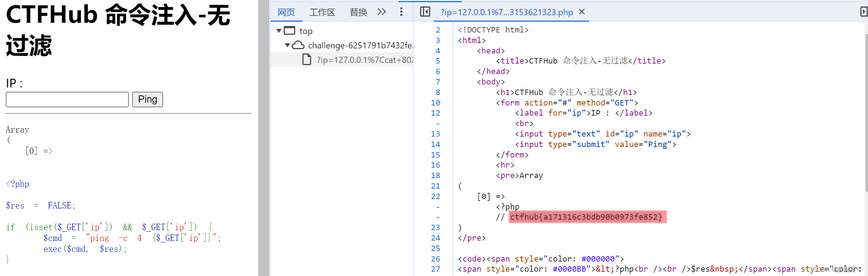Click line number 27 in the gutter
868x276 pixels.
tap(435, 269)
